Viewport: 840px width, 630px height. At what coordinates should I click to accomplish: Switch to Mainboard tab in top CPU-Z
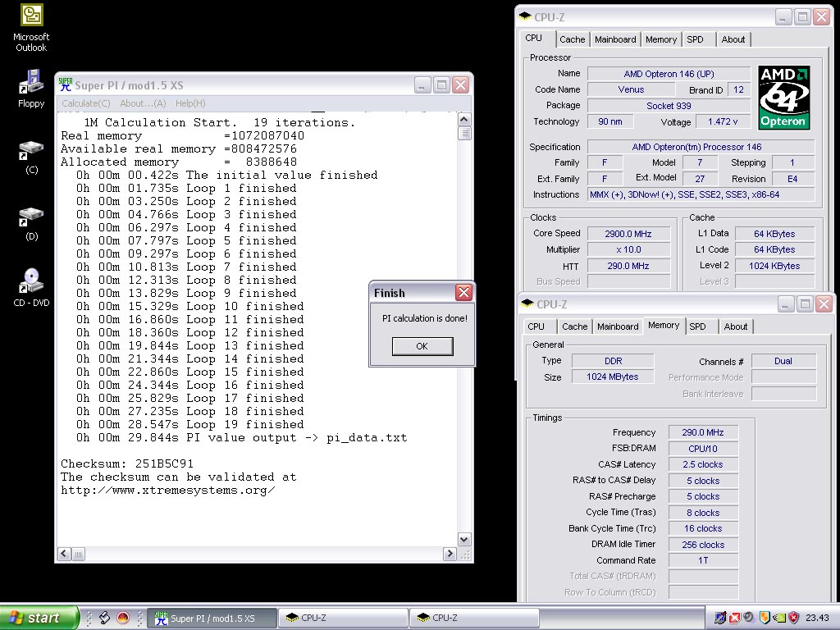coord(615,39)
